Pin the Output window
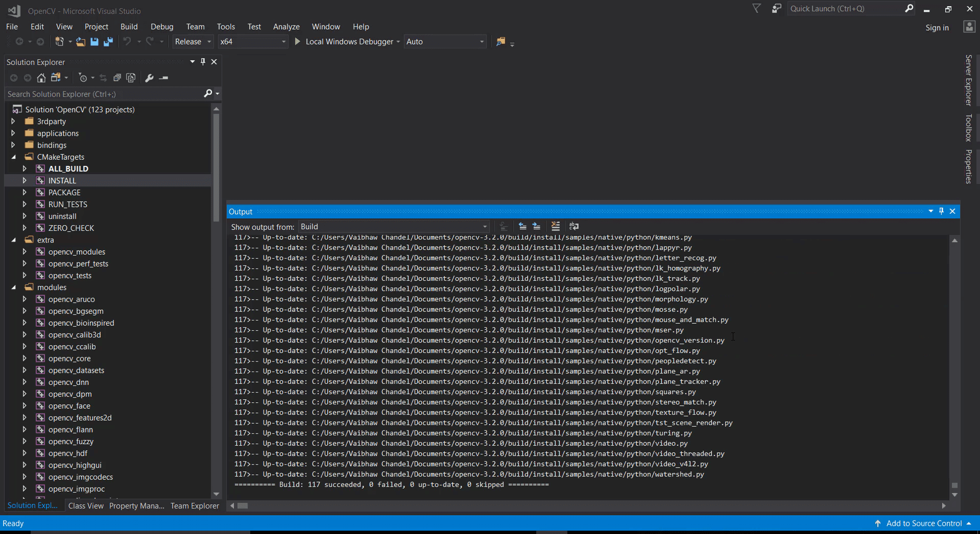 click(x=941, y=211)
